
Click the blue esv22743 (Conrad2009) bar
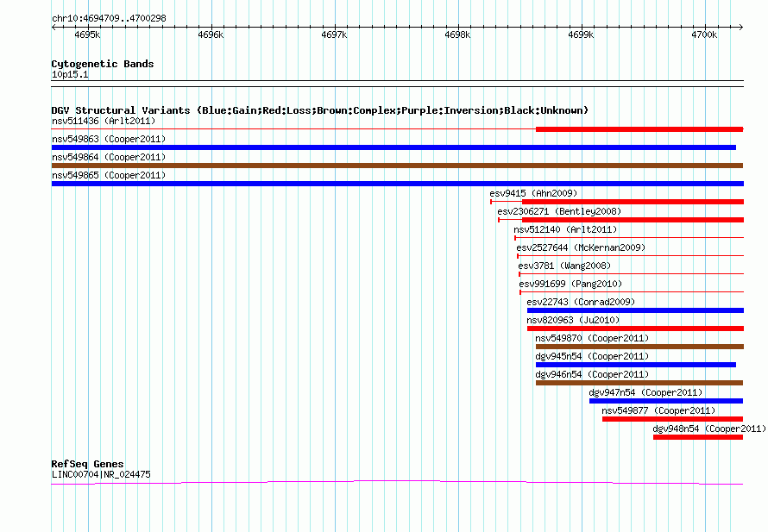(635, 310)
